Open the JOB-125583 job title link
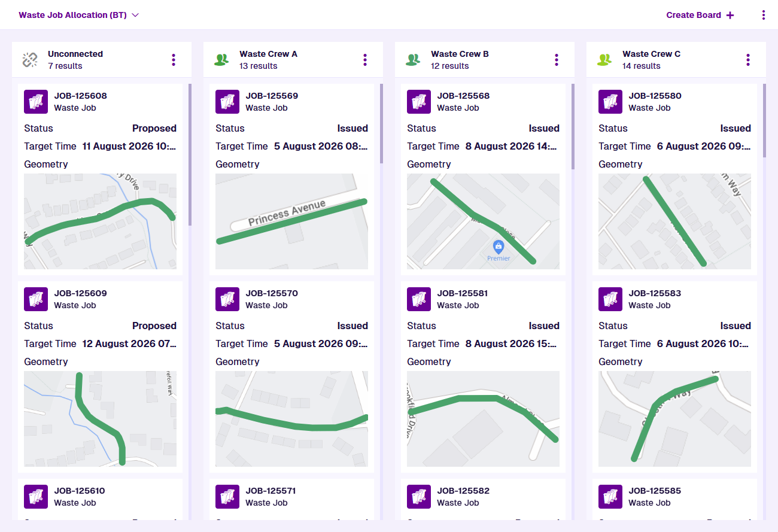The width and height of the screenshot is (778, 532). coord(655,293)
